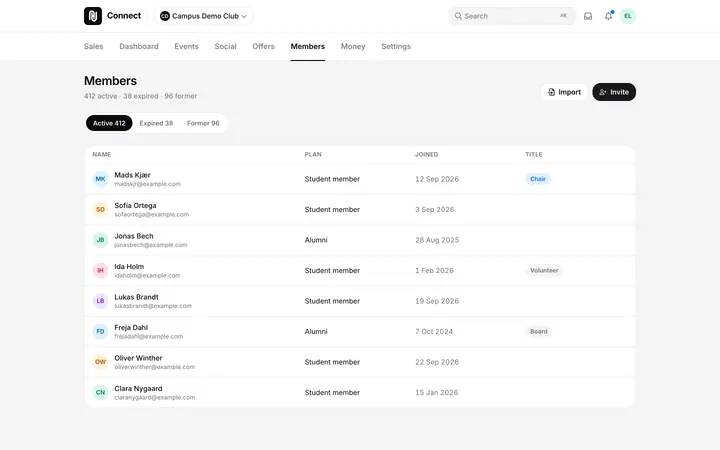Click the CN avatar for Clara Nygaard

101,393
